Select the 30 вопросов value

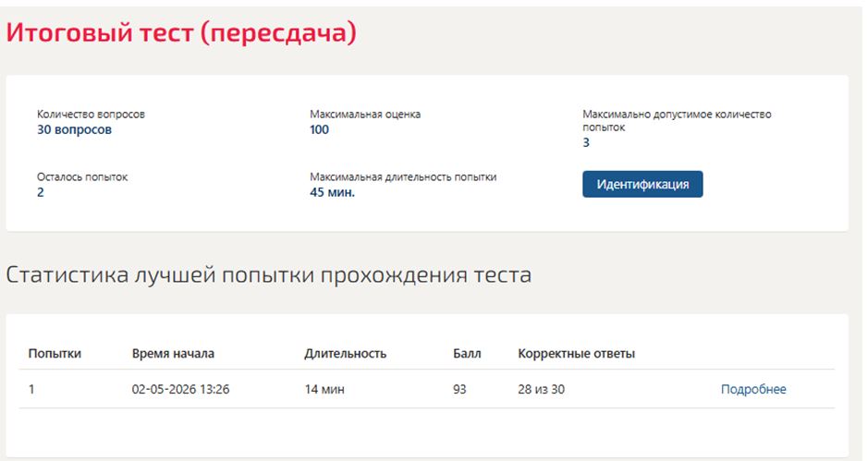pyautogui.click(x=74, y=129)
